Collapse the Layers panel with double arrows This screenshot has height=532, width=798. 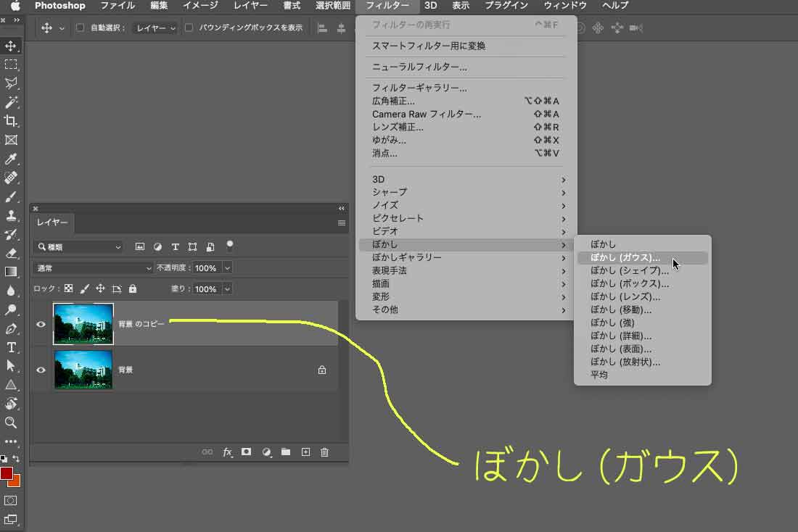pyautogui.click(x=342, y=209)
